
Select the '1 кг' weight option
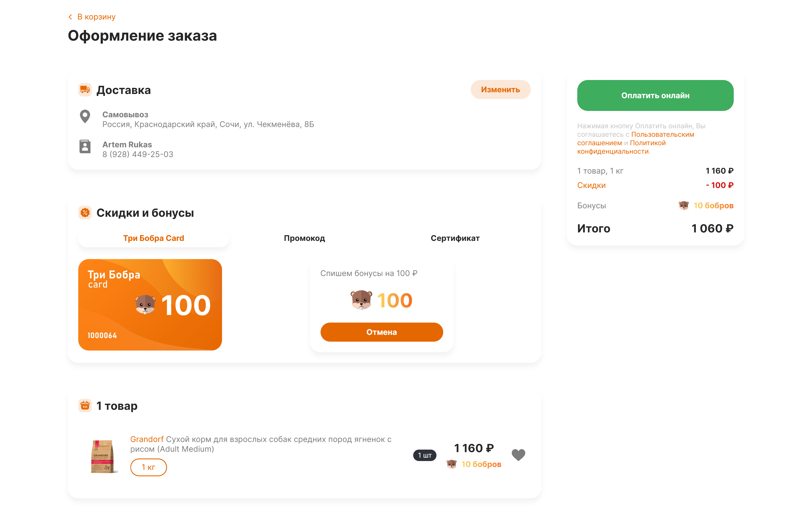click(148, 467)
